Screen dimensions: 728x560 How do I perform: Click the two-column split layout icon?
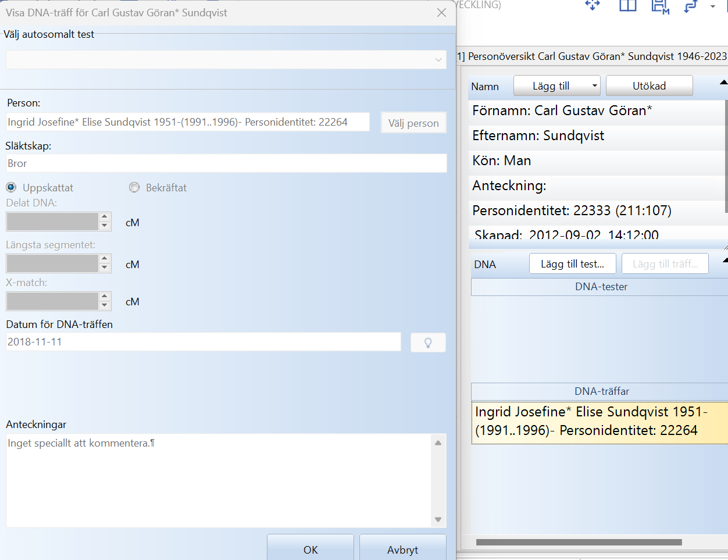[627, 5]
